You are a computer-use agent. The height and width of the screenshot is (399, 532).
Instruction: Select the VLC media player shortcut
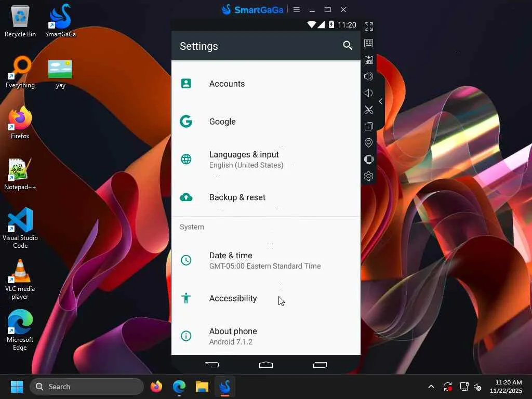(20, 279)
